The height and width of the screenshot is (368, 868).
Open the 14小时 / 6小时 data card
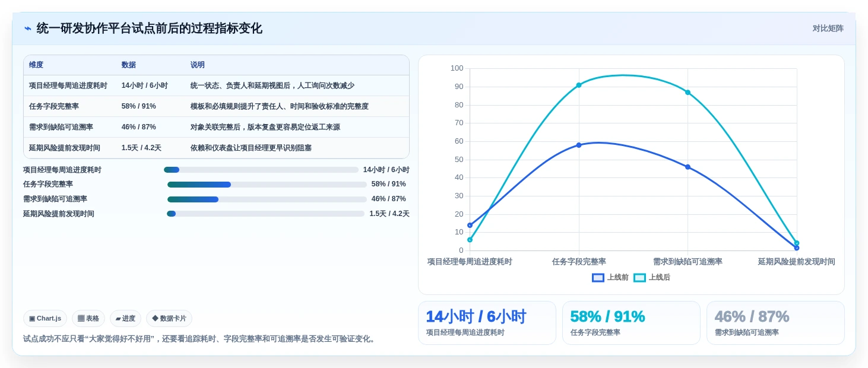(x=487, y=323)
